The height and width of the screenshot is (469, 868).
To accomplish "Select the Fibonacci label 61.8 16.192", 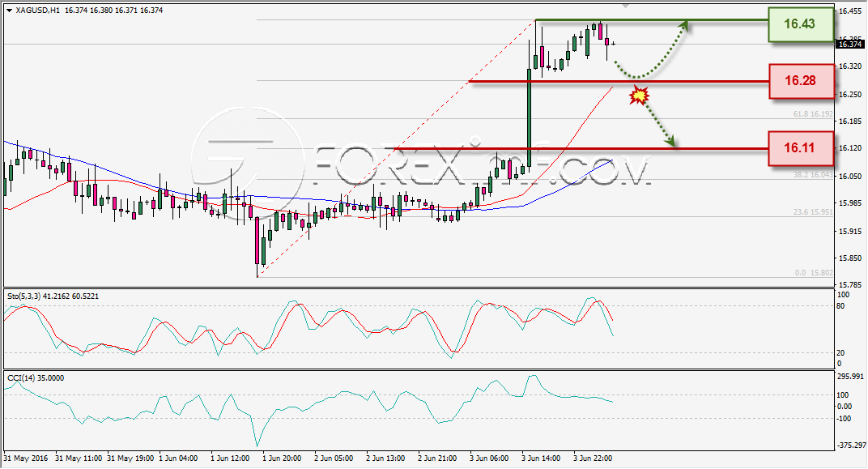I will pos(813,114).
